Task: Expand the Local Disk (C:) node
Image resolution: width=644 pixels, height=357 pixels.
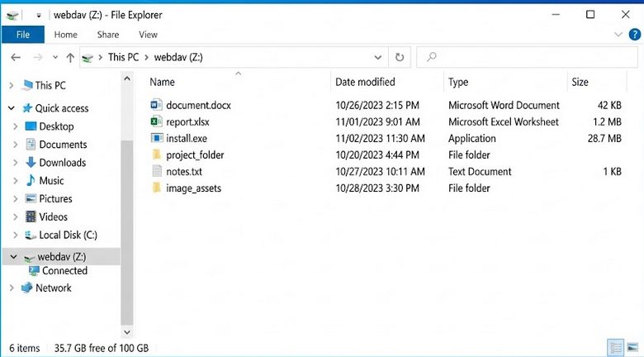Action: [16, 235]
